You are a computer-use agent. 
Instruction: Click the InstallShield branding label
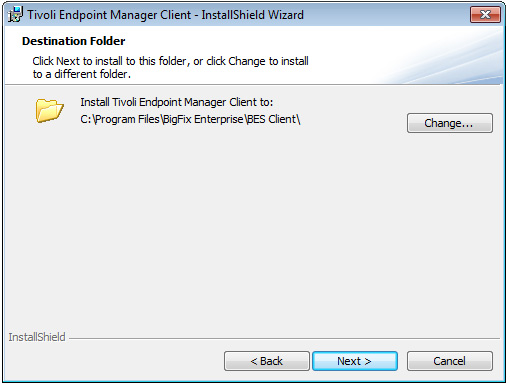tap(37, 337)
